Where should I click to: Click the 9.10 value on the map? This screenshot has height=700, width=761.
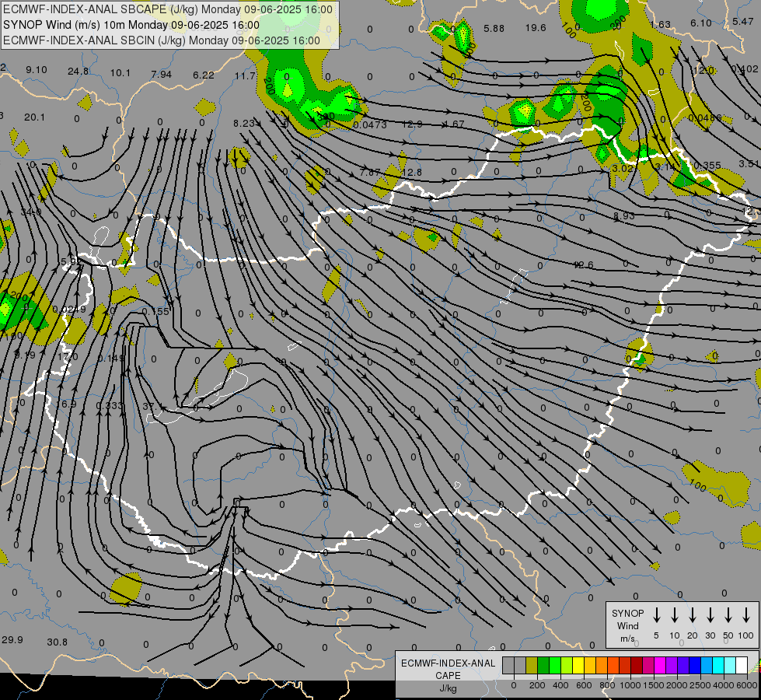[37, 70]
